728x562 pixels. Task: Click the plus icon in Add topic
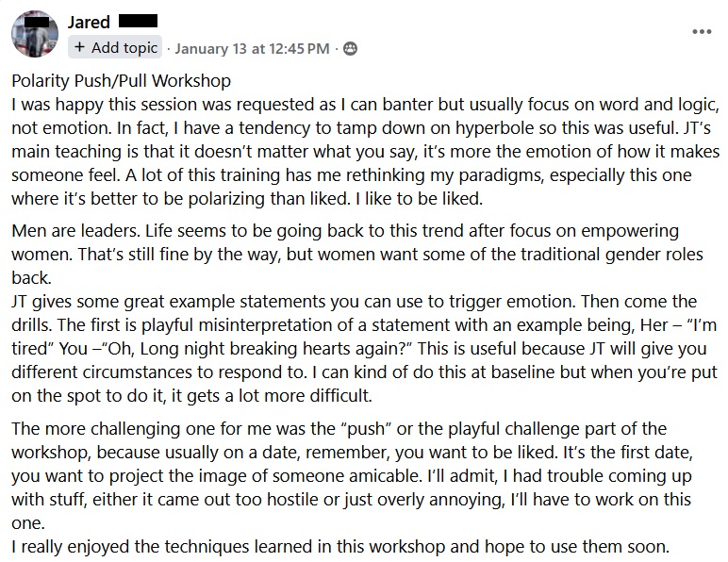80,47
